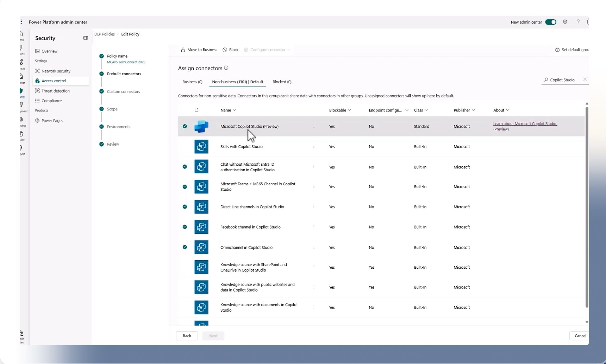Toggle the New admin center switch
Screen dimensions: 606x364
point(550,22)
